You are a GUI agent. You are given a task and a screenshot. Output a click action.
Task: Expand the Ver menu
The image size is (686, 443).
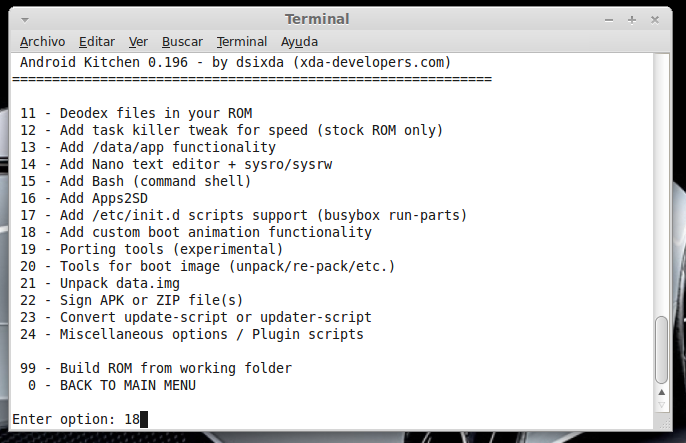(138, 41)
